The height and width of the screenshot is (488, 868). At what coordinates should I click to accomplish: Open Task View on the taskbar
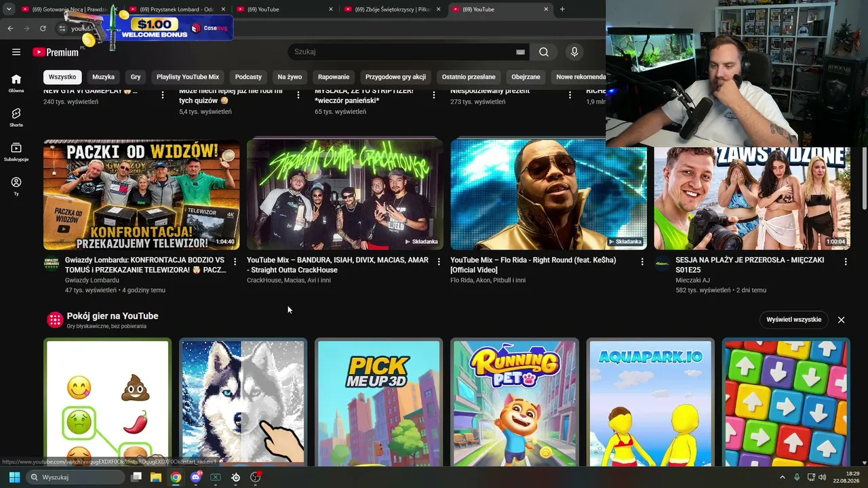(136, 477)
